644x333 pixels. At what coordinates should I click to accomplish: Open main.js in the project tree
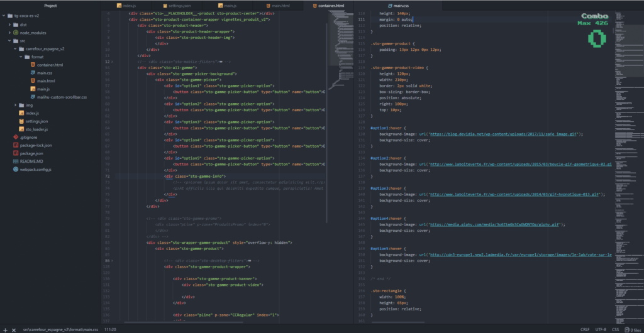pos(43,89)
